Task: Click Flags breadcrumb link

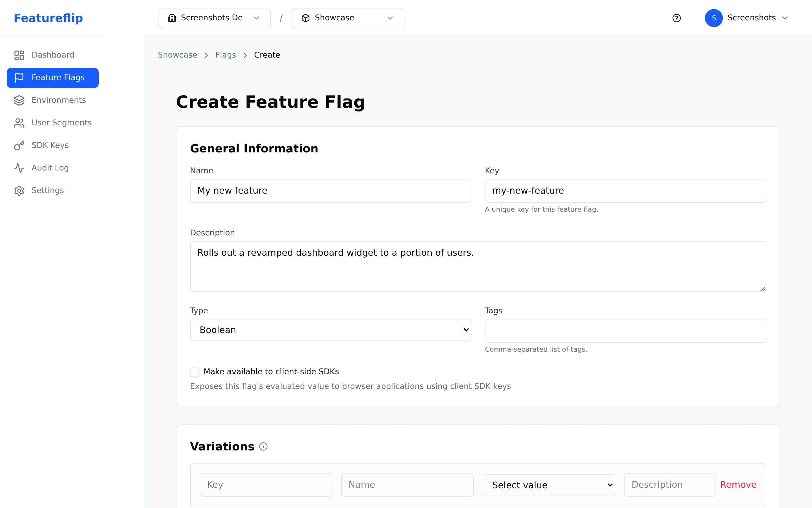Action: (x=226, y=55)
